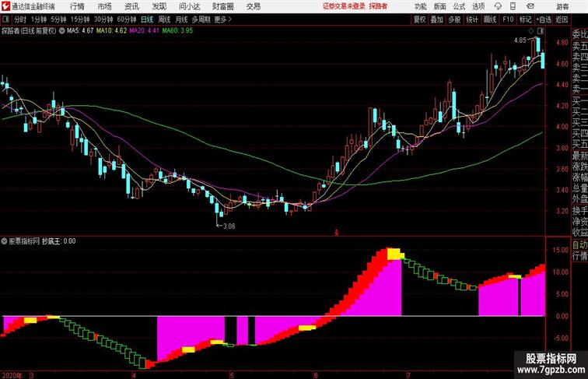Open the 公式 menu
This screenshot has width=588, height=379.
[459, 6]
